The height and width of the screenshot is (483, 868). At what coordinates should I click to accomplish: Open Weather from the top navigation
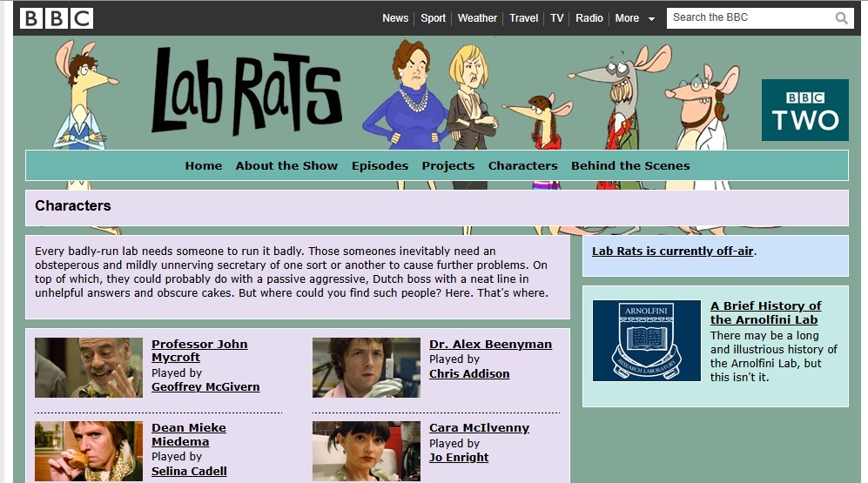point(477,17)
